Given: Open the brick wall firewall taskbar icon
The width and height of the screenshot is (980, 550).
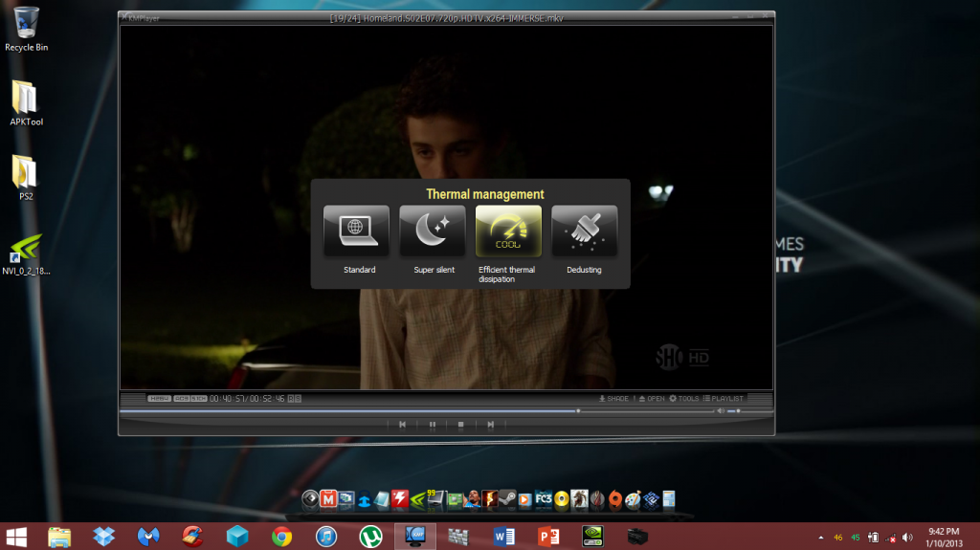Looking at the screenshot, I should tap(458, 537).
